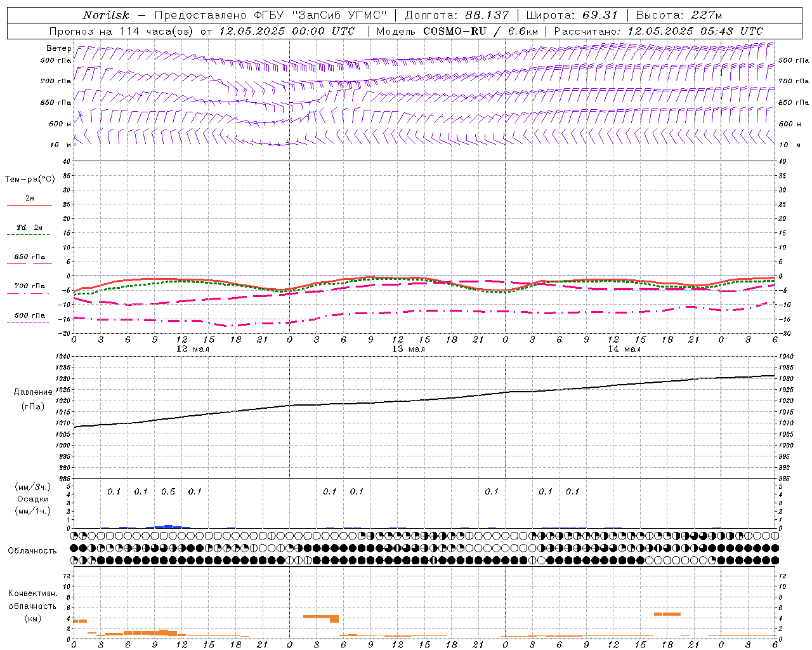812x650 pixels.
Task: Click the "Рассчитано: 12.05.2025 05:43 UTC" timestamp
Action: click(x=658, y=31)
